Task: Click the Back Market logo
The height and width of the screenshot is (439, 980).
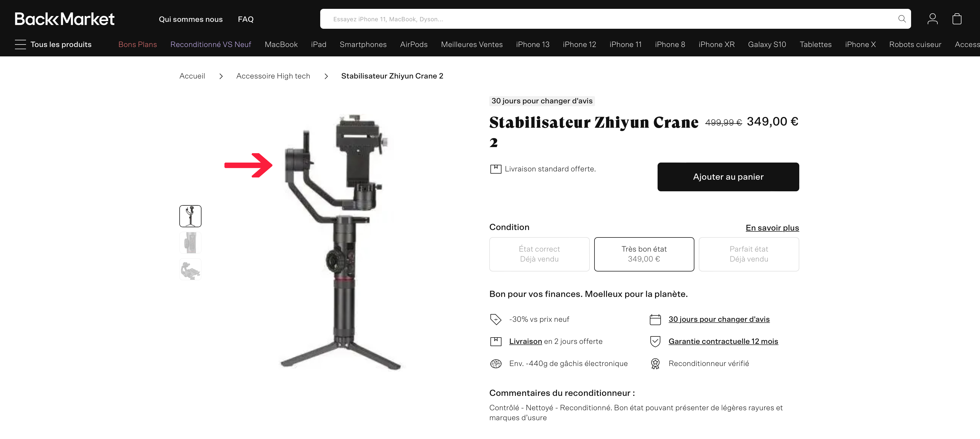Action: 65,19
